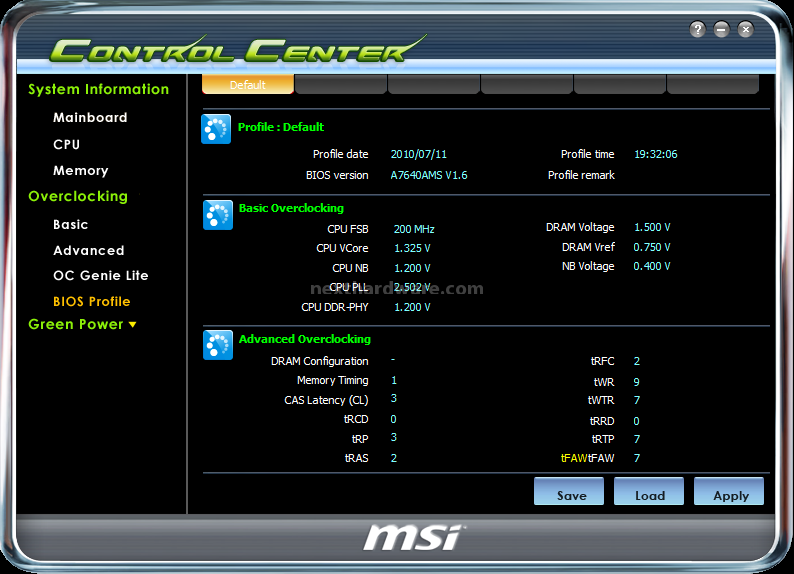Click the Memory Timing label

(x=333, y=380)
